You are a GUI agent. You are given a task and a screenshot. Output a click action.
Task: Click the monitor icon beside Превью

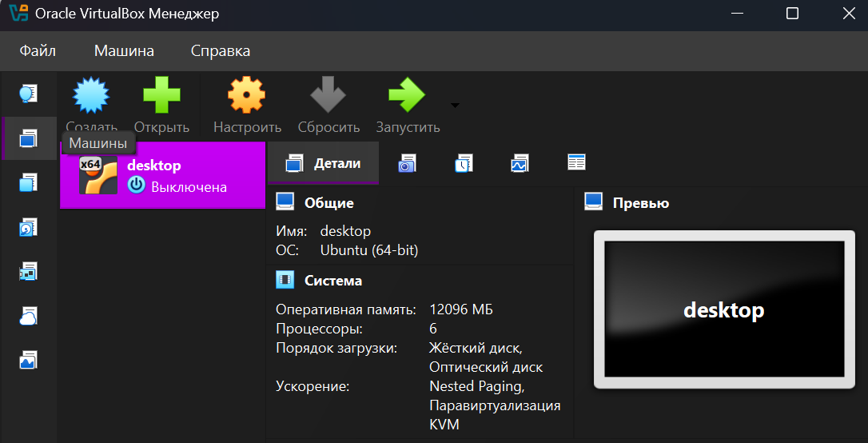[x=593, y=202]
